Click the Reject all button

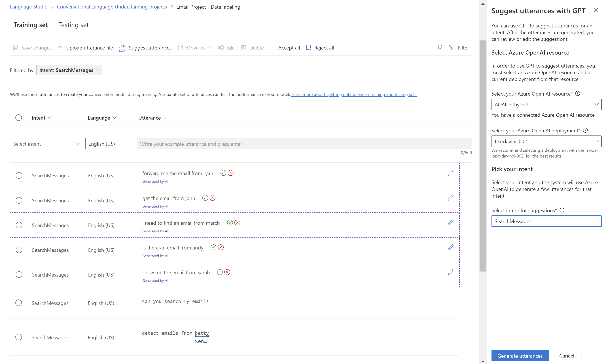click(320, 48)
